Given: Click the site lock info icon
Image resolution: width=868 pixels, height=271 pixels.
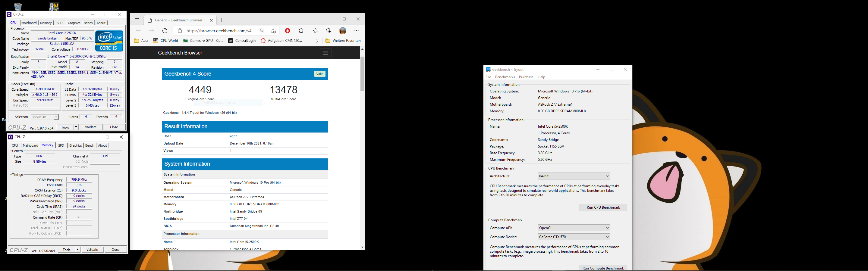Looking at the screenshot, I should (180, 31).
